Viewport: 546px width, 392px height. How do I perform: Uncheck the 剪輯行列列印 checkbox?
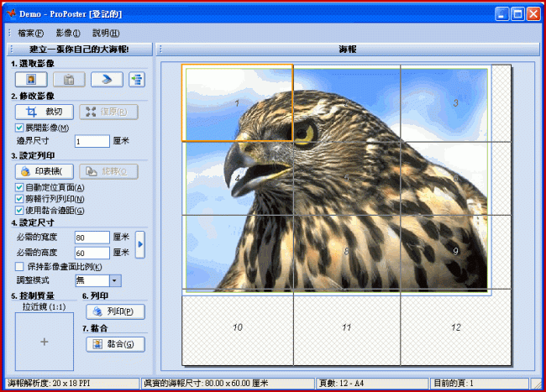(20, 199)
